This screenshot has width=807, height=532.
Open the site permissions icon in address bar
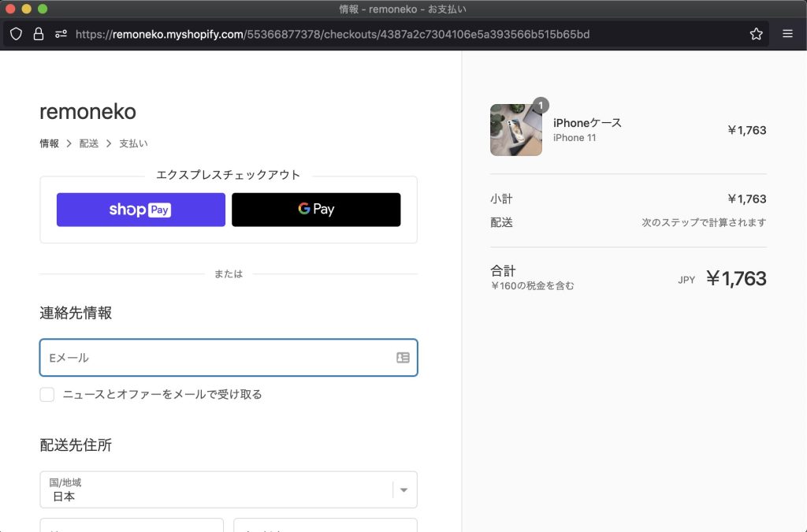coord(61,34)
